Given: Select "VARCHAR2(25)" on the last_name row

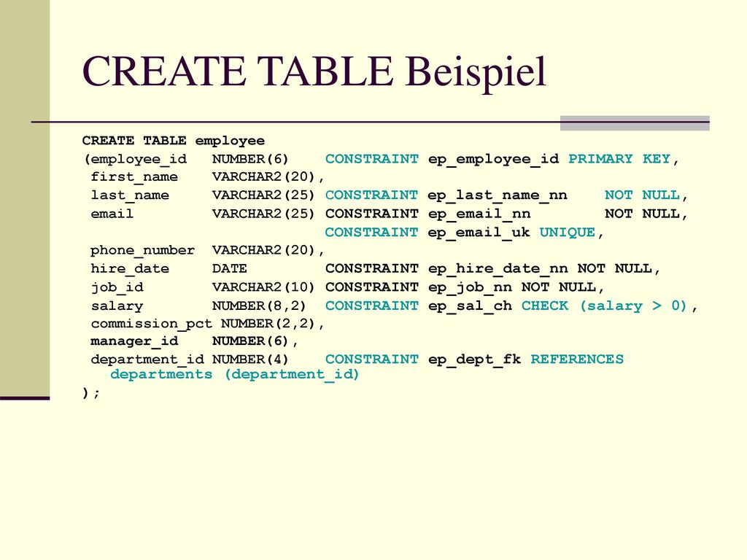Looking at the screenshot, I should (263, 195).
